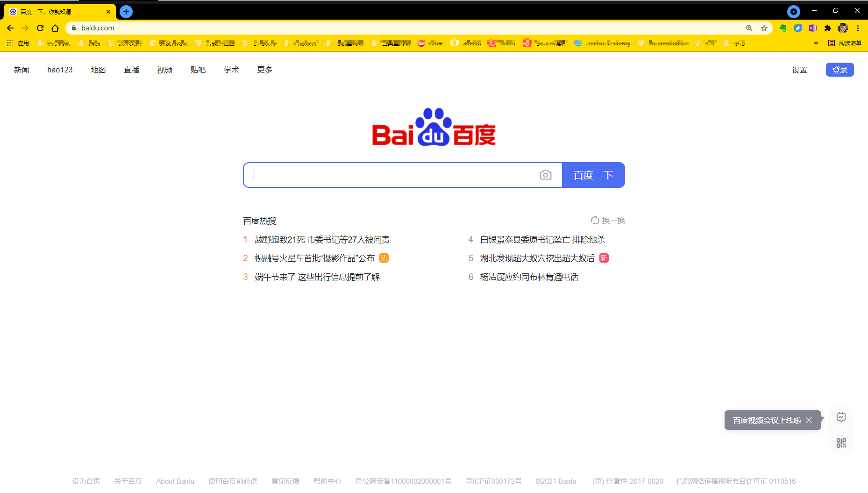The width and height of the screenshot is (868, 493).
Task: Click the lock icon in address bar
Action: pos(74,28)
